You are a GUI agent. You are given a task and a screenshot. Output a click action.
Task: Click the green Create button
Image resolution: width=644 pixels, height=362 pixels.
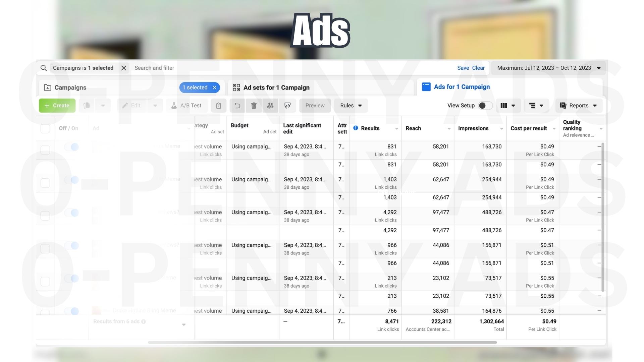(57, 106)
